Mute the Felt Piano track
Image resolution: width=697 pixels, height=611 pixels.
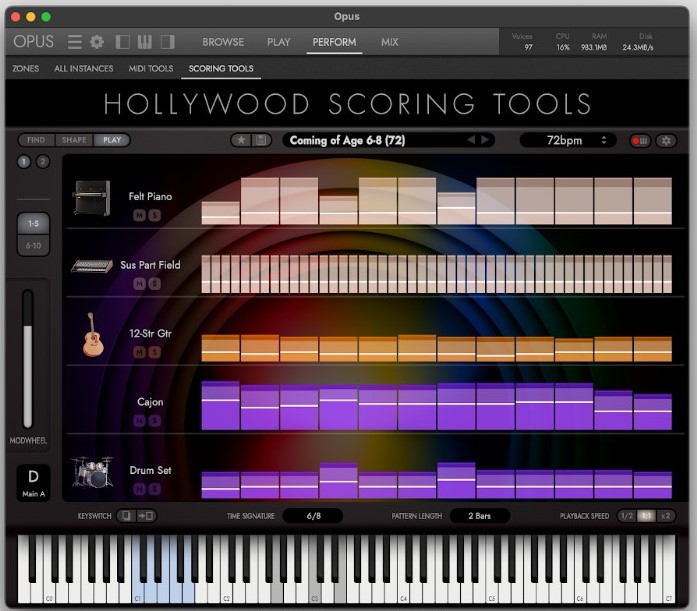pyautogui.click(x=140, y=216)
